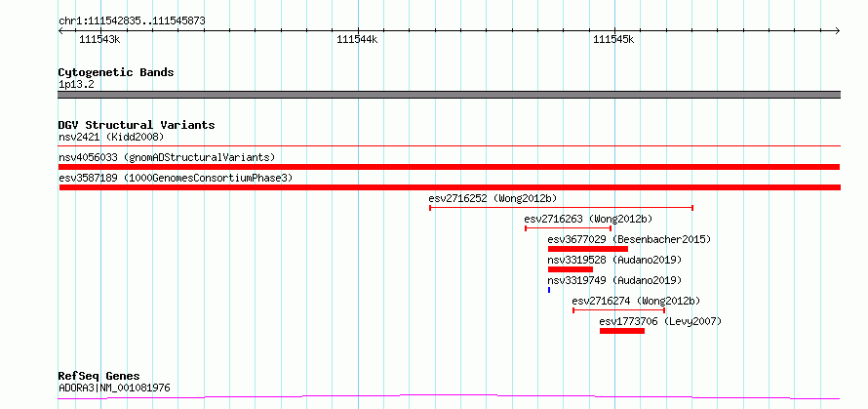Open the esv3587189 1000GenomesConsortiumPhase3 label
The image size is (868, 409).
click(176, 178)
